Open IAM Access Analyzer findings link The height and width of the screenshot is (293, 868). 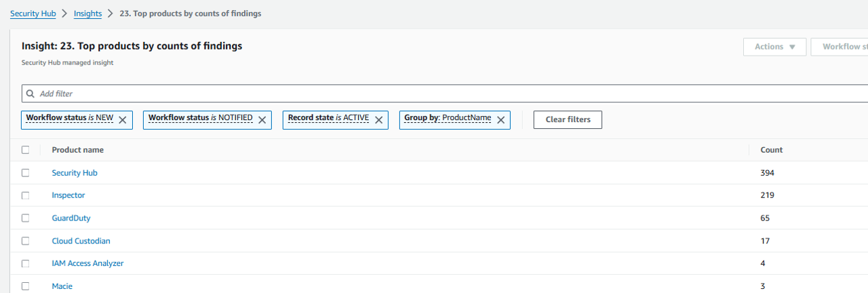(x=87, y=263)
